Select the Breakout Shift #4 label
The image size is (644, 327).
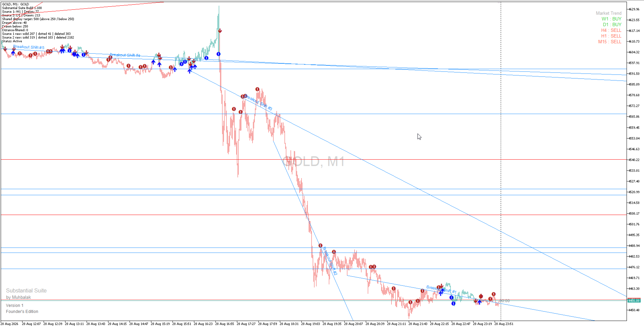(x=125, y=55)
